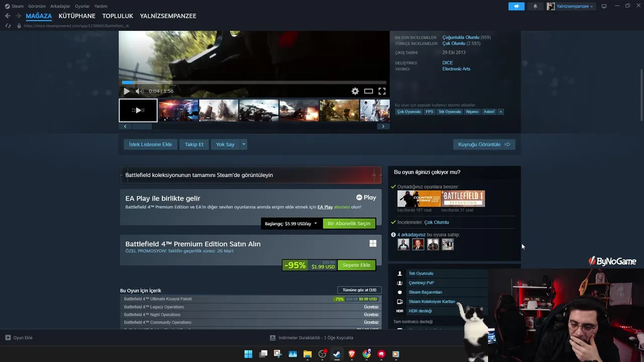
Task: Expand the Yok Say dropdown arrow
Action: pyautogui.click(x=244, y=144)
